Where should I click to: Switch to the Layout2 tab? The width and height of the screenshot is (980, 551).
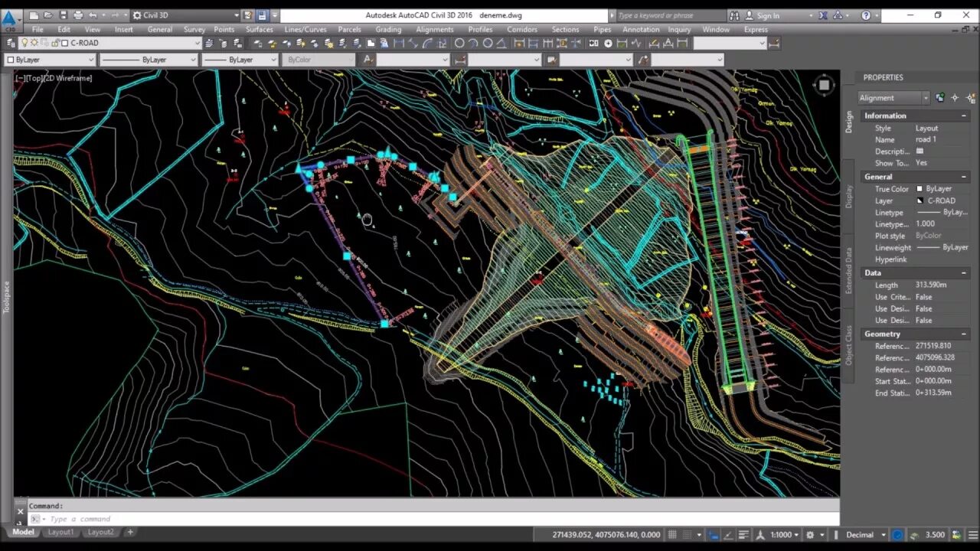[100, 533]
